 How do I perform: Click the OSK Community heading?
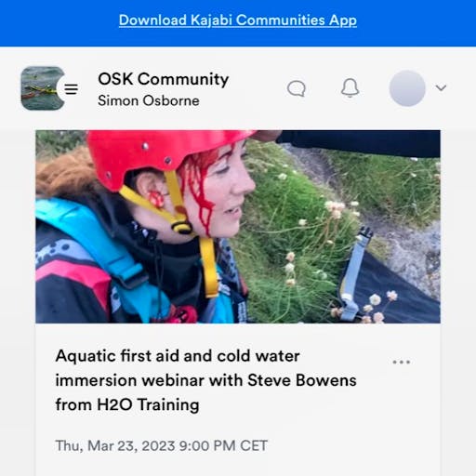(x=164, y=79)
